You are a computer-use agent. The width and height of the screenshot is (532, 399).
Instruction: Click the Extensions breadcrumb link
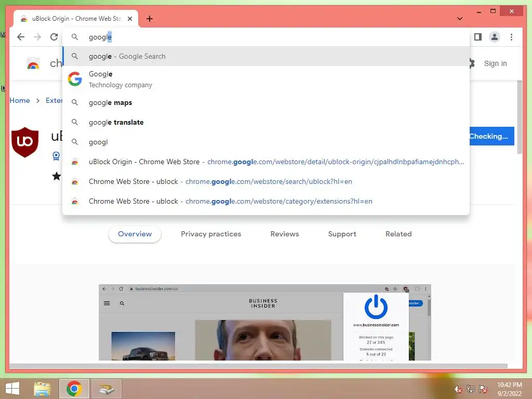click(54, 100)
